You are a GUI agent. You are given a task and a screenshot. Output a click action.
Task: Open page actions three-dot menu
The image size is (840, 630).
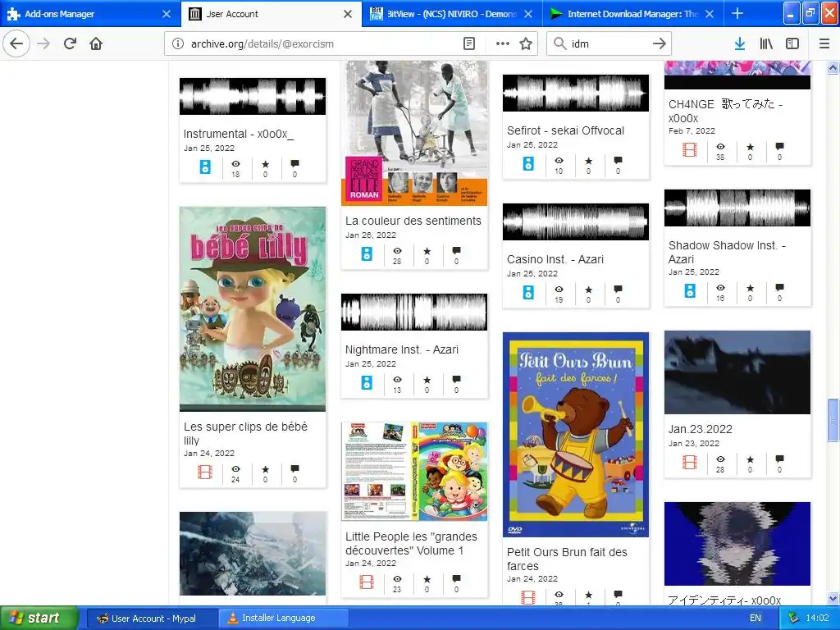[503, 44]
